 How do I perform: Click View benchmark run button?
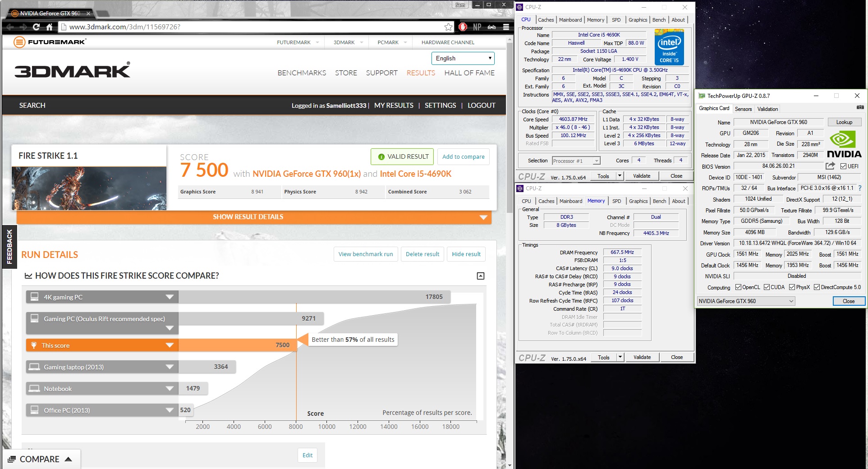coord(366,254)
